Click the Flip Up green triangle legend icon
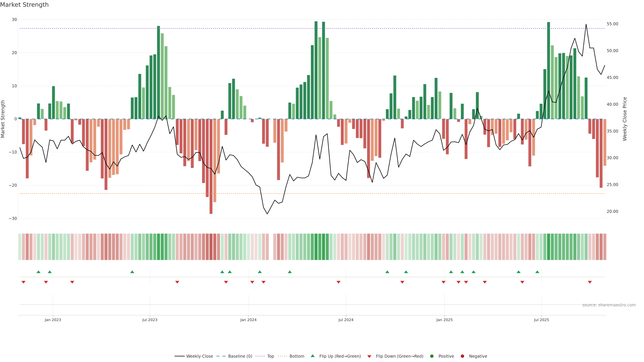This screenshot has height=362, width=644. [312, 356]
